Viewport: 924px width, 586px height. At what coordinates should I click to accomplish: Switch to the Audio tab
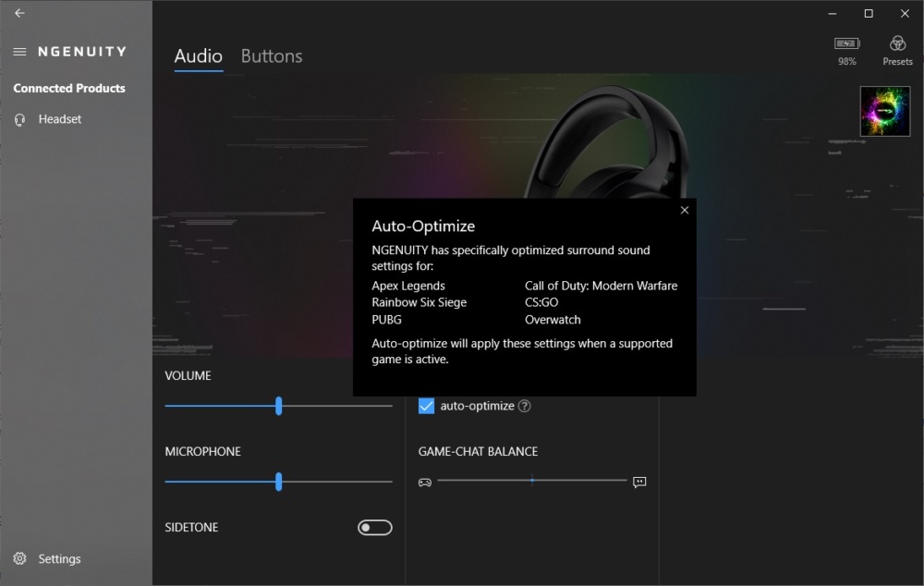pyautogui.click(x=199, y=56)
